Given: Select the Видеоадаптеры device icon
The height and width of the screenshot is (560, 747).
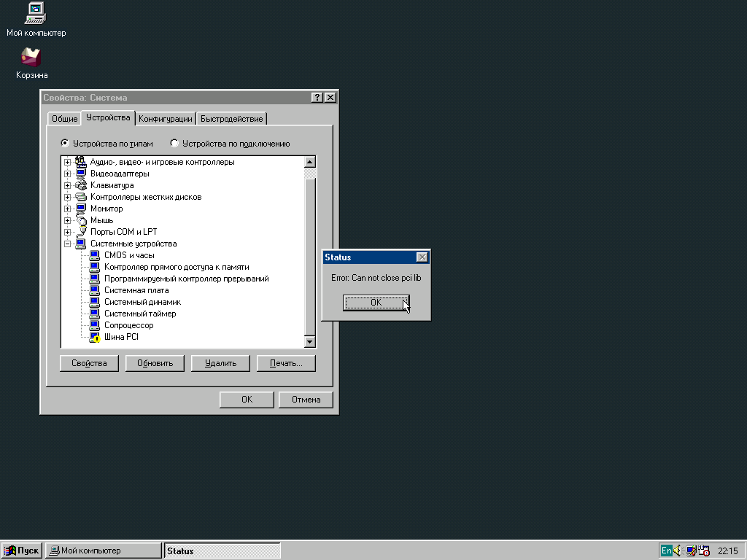Looking at the screenshot, I should (x=80, y=174).
